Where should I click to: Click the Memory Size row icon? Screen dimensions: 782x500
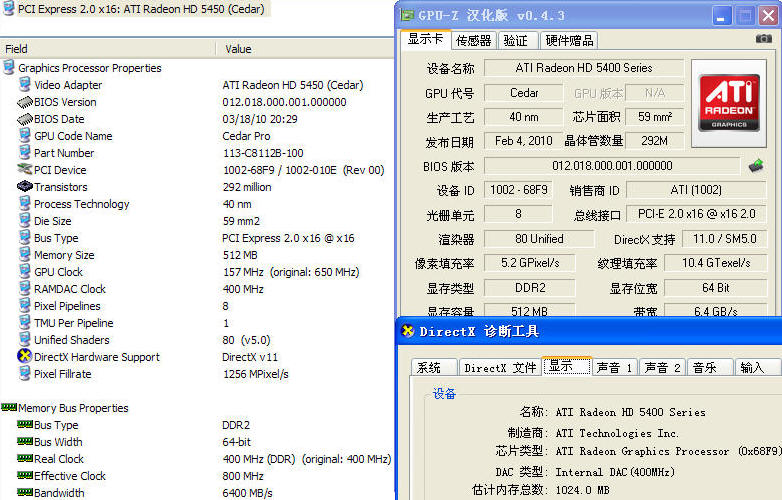[x=24, y=254]
